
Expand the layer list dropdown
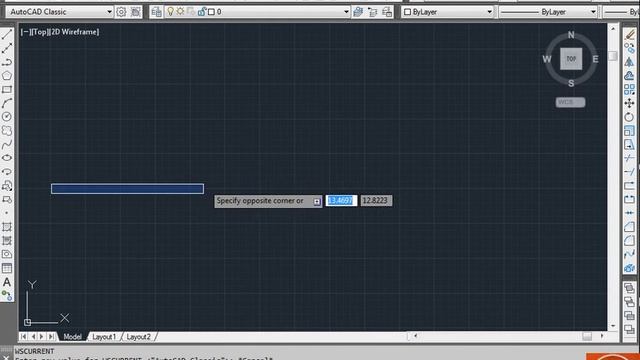click(x=346, y=12)
